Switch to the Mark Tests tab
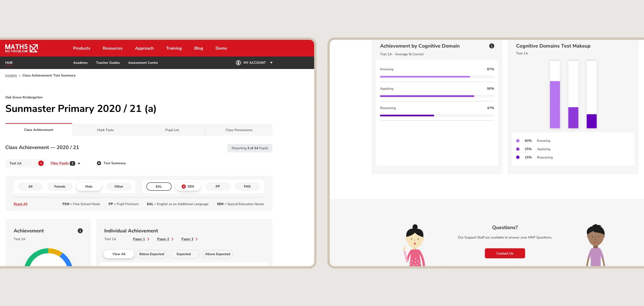The height and width of the screenshot is (306, 644). tap(105, 130)
